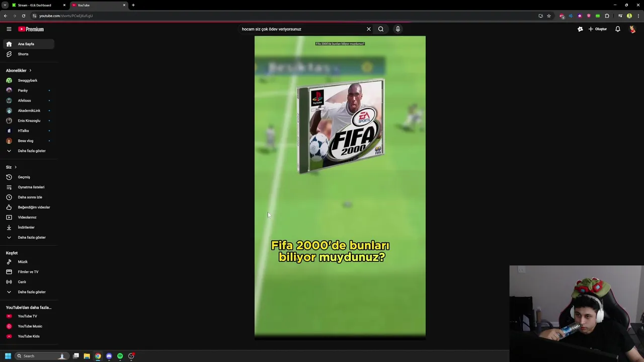Open Chrome's three-dot menu

coord(638,16)
